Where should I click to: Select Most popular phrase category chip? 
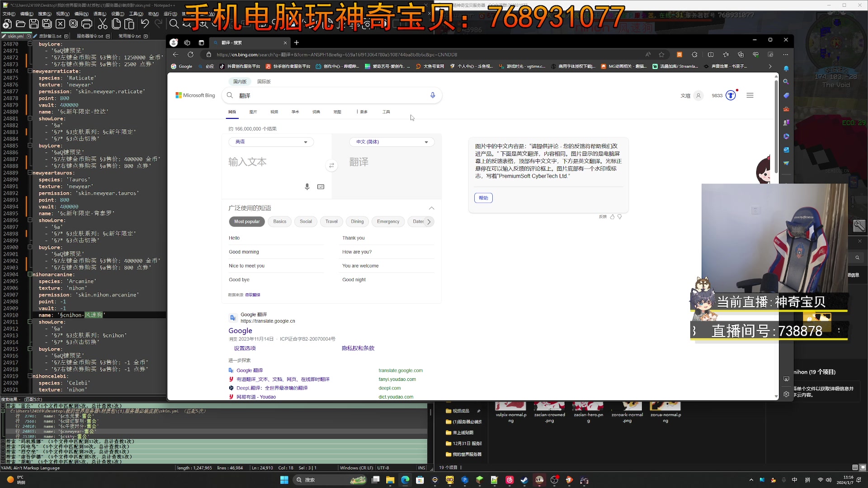click(247, 221)
